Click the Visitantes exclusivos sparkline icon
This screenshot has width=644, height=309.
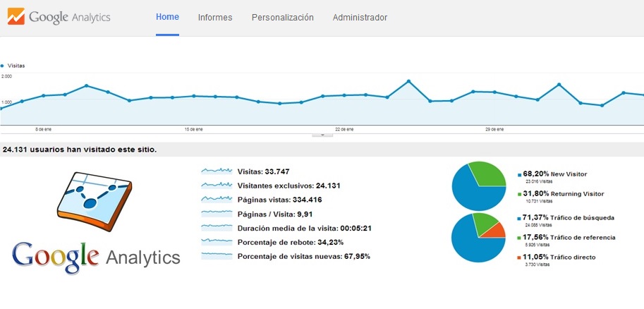point(217,186)
